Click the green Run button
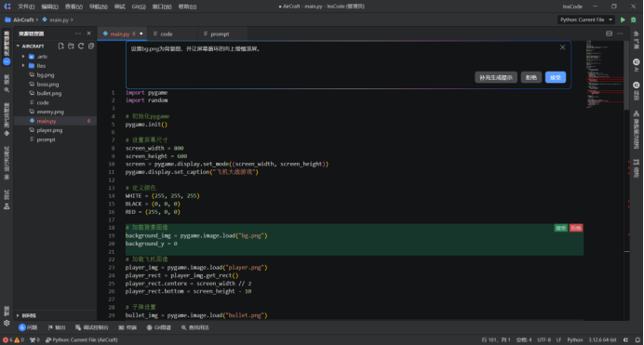644x345 pixels. (x=623, y=20)
